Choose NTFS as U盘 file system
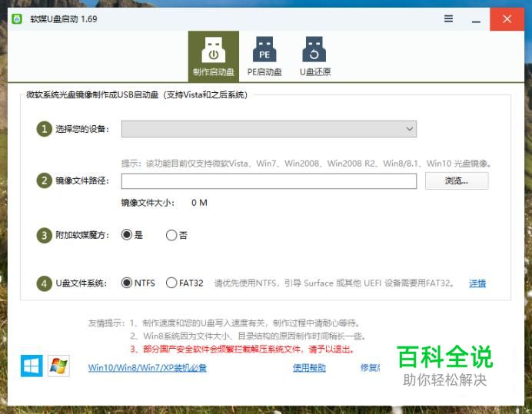 click(138, 283)
